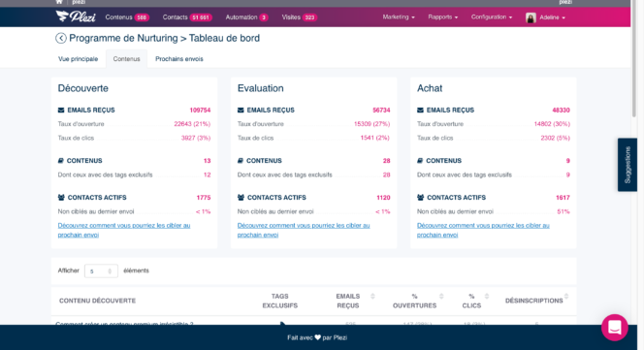Switch to the Vue principale tab
The image size is (644, 350).
[x=78, y=59]
